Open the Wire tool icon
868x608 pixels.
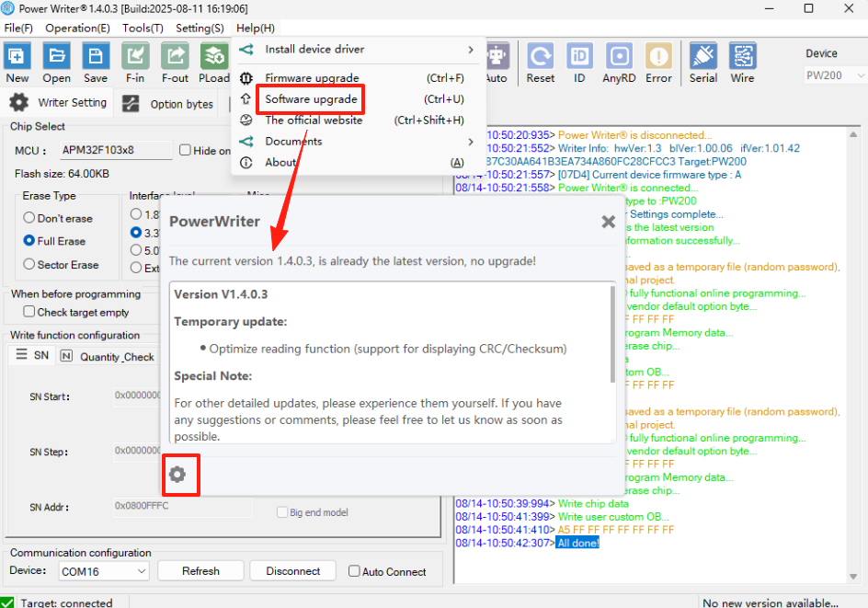(742, 56)
